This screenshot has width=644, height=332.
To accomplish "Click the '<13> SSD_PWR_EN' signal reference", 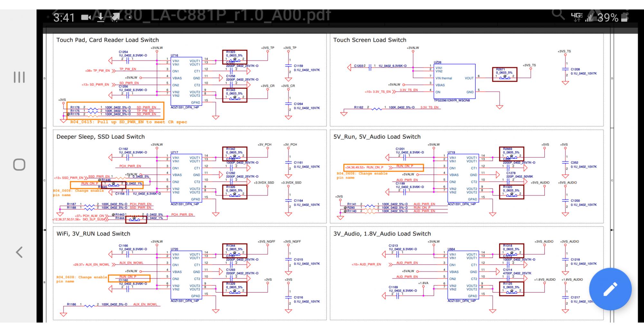I will [69, 178].
